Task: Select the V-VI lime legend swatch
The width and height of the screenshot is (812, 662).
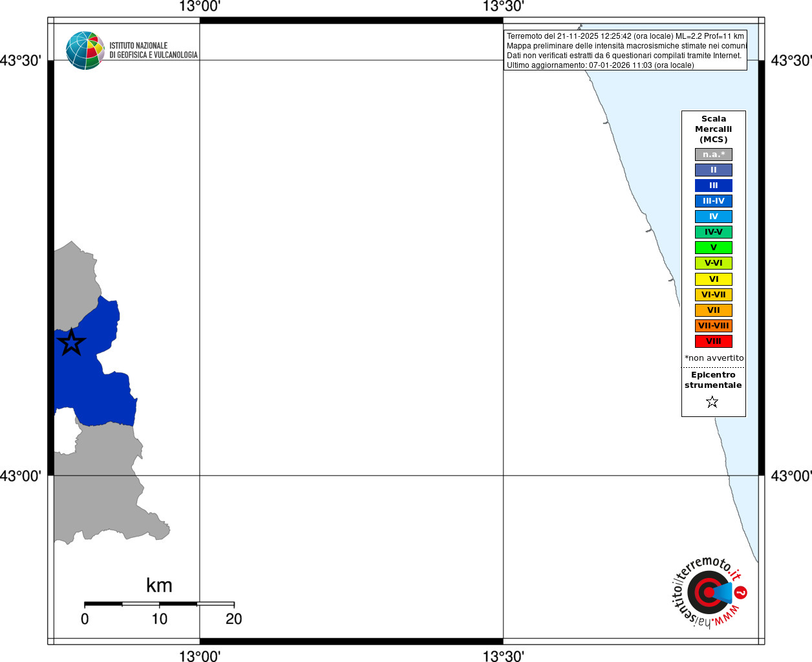Action: pos(714,263)
